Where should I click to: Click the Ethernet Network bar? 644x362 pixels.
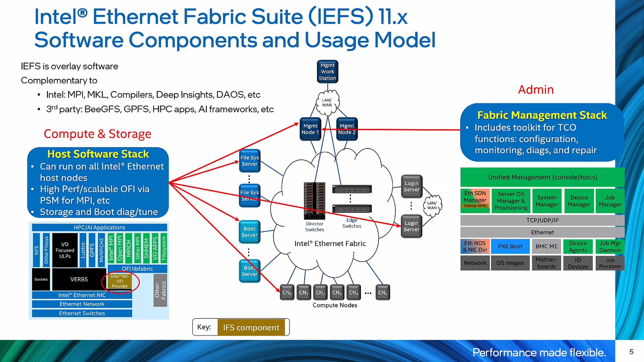[82, 304]
